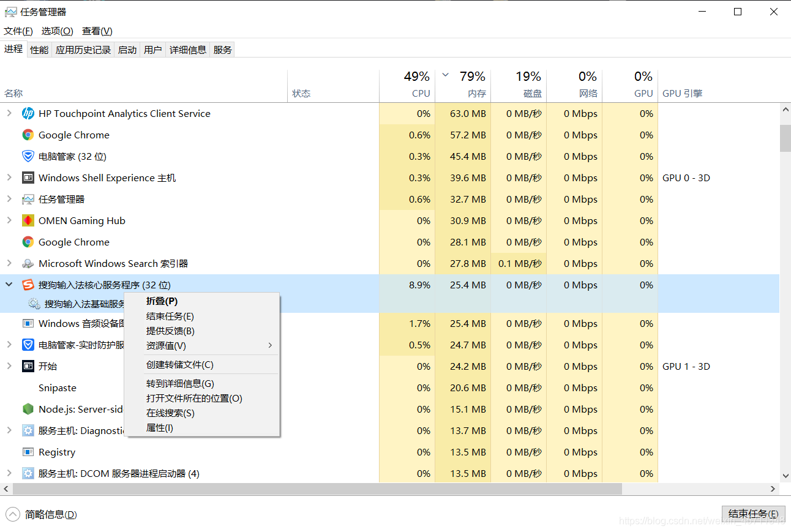The image size is (791, 532).
Task: Switch to the 详细信息 tab
Action: [188, 50]
